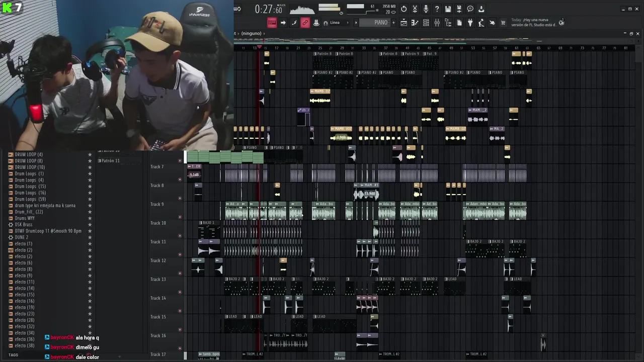Viewport: 644px width, 362px height.
Task: Mute Track 10 using its dot
Action: click(x=180, y=236)
